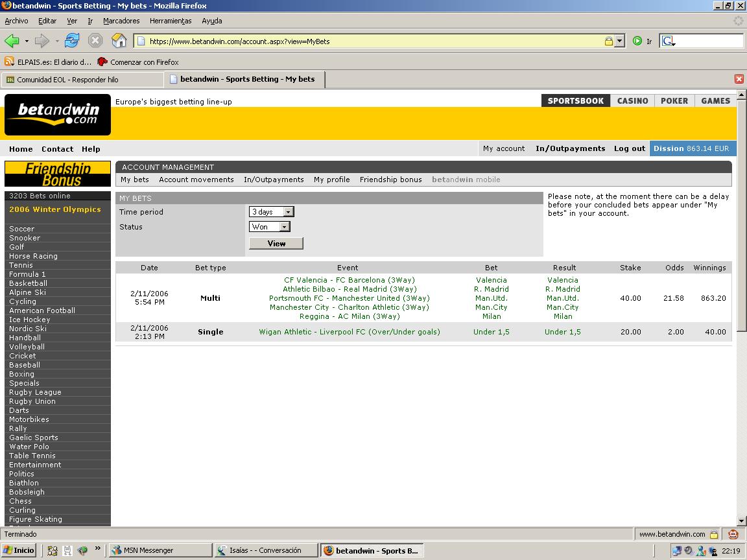Select Horse Racing in sports list
Screen dimensions: 747x560
click(x=33, y=256)
